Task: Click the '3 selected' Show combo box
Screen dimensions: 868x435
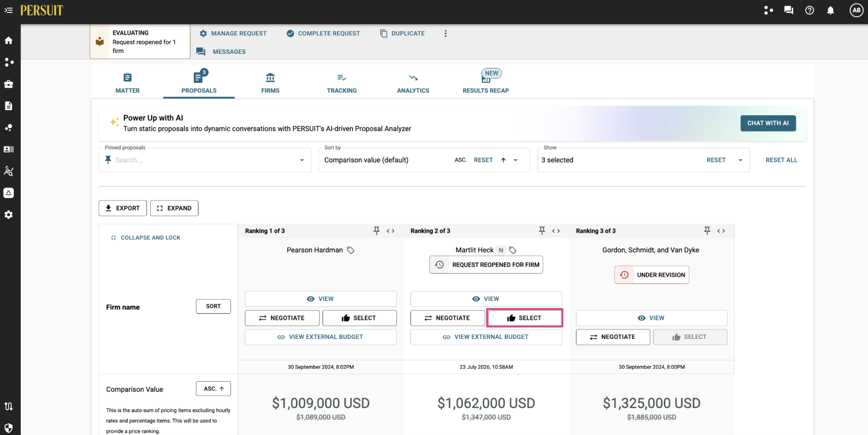Action: point(643,160)
